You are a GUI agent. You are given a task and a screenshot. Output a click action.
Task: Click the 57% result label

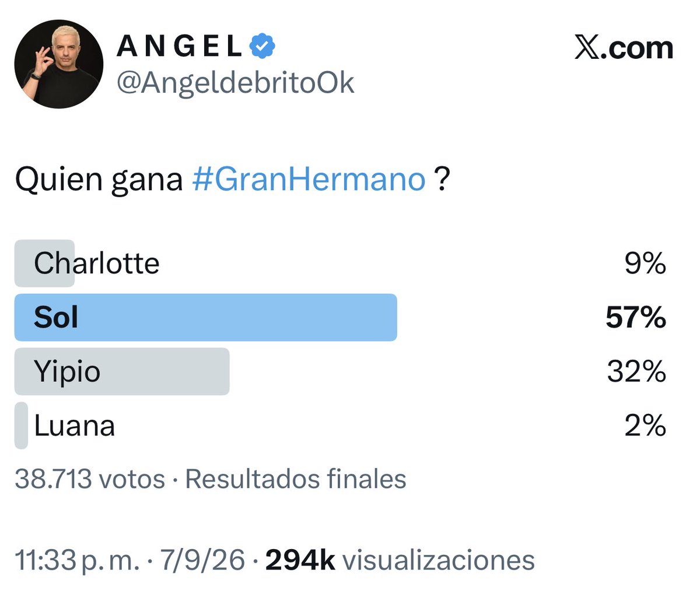point(636,318)
